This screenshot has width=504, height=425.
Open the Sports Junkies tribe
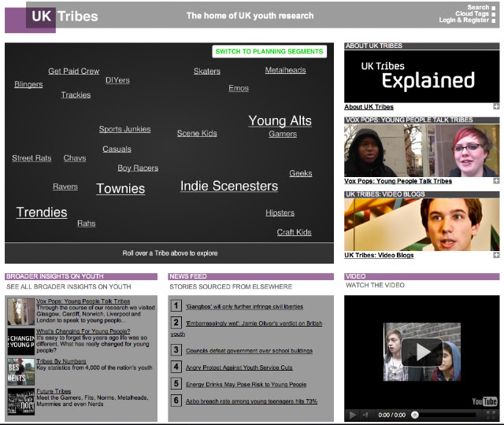(124, 129)
